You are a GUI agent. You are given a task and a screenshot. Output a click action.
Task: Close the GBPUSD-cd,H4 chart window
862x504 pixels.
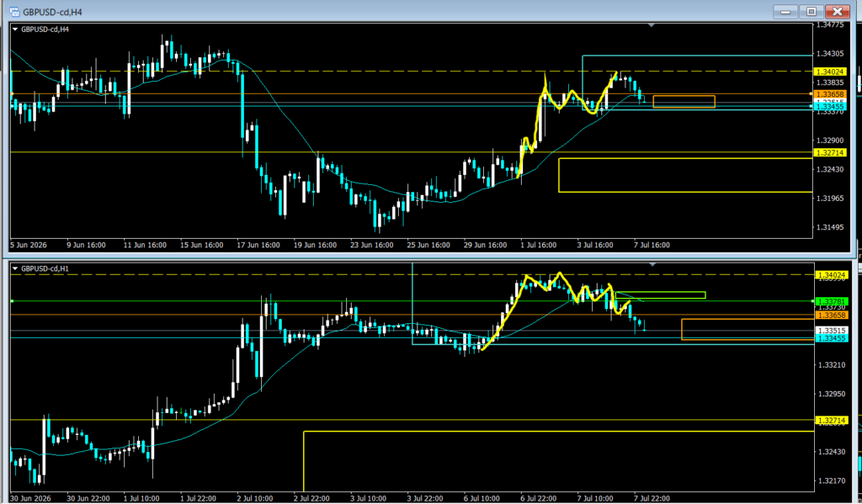pyautogui.click(x=838, y=12)
